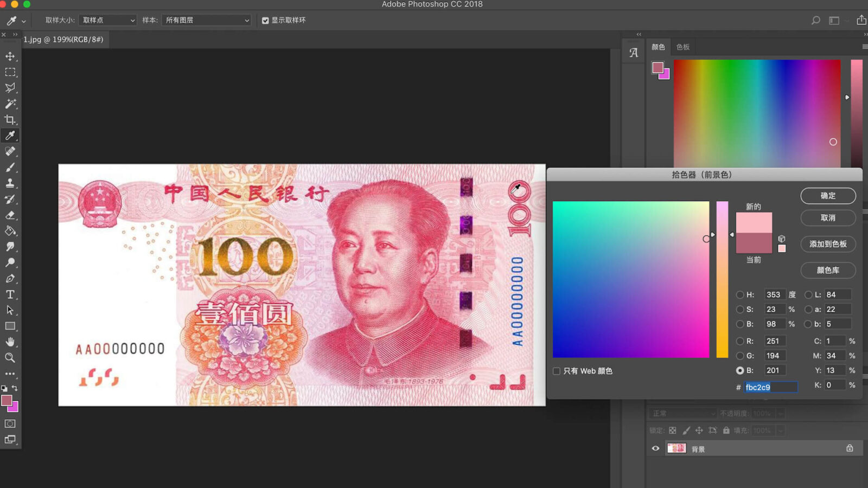Open the Character panel A icon
The height and width of the screenshot is (488, 868).
tap(634, 53)
